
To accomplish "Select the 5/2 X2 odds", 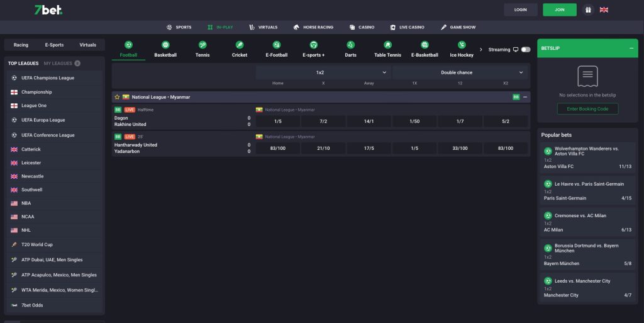I will pos(506,122).
